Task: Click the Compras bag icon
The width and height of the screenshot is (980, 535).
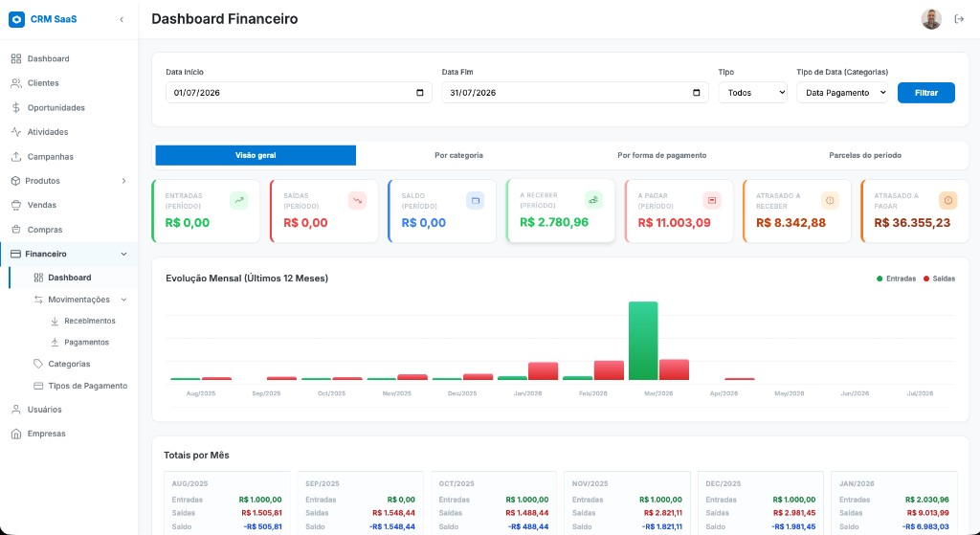Action: [x=16, y=230]
